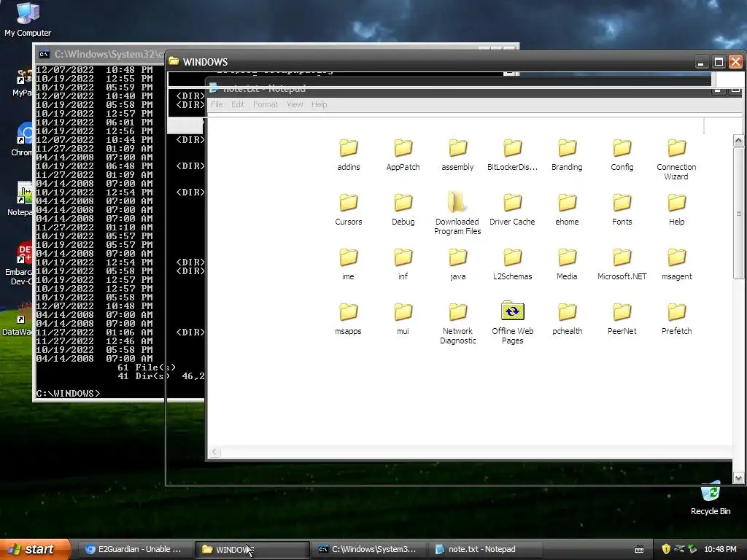Select the Microsoft.NET folder

(622, 264)
